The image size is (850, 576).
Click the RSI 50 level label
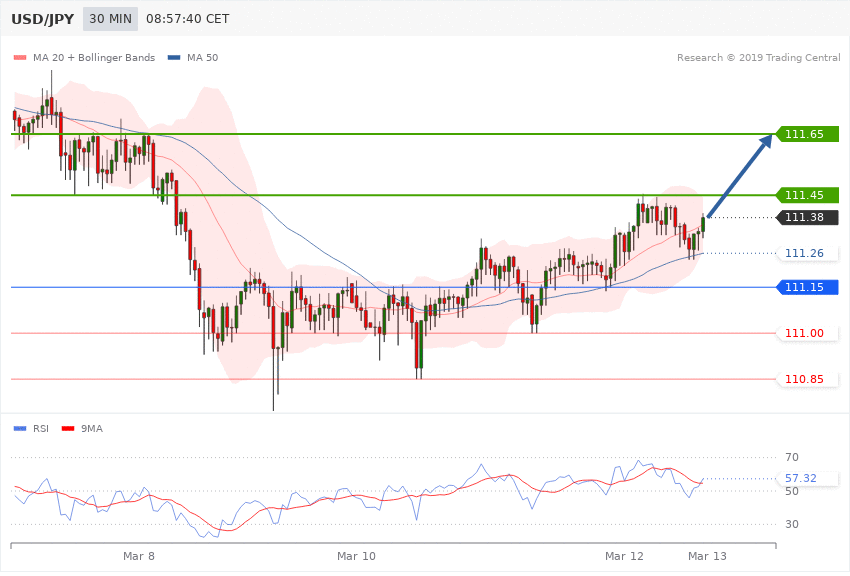point(792,491)
